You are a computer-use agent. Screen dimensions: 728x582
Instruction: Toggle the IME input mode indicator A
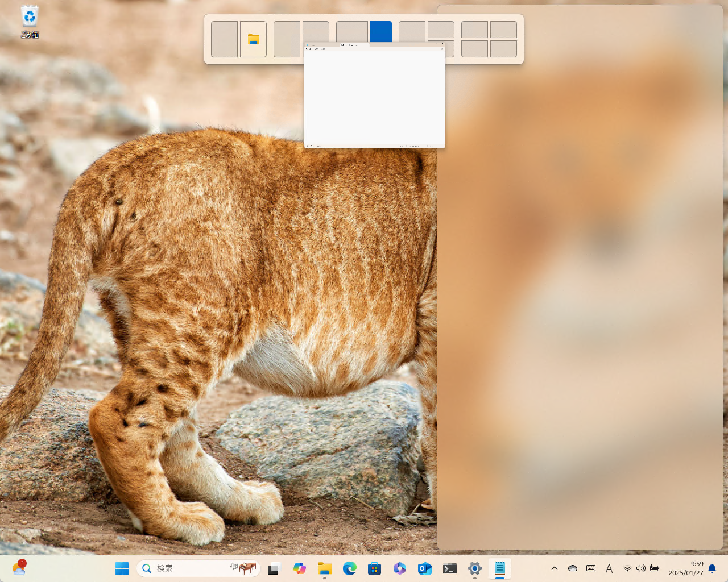(x=609, y=568)
